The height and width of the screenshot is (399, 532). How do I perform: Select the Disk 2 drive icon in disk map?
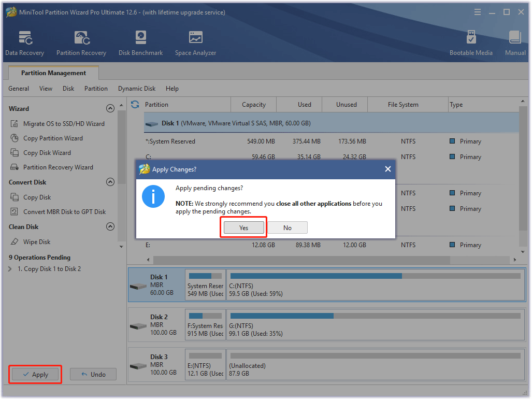pyautogui.click(x=138, y=326)
